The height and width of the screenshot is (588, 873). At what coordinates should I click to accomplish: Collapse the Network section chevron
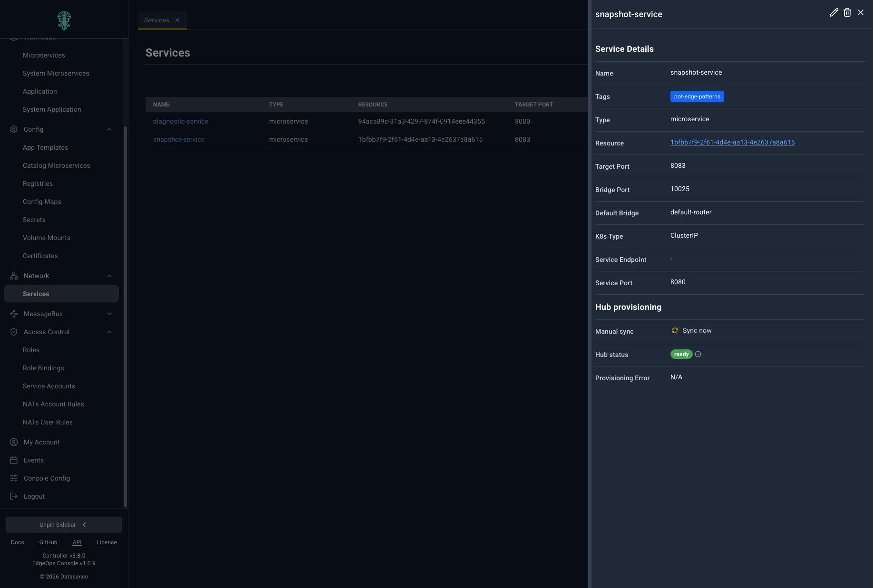point(109,276)
